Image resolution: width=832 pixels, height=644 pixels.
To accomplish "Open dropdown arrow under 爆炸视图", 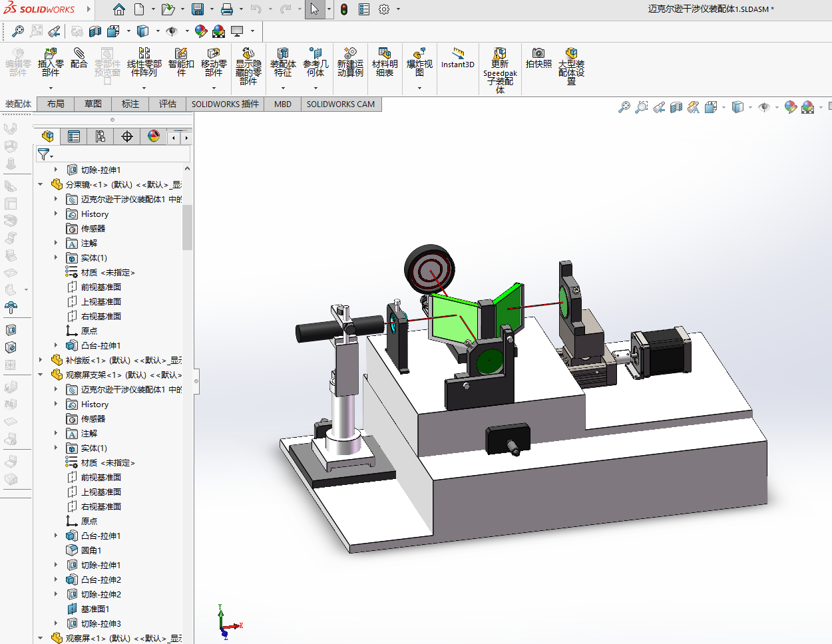I will (x=419, y=88).
